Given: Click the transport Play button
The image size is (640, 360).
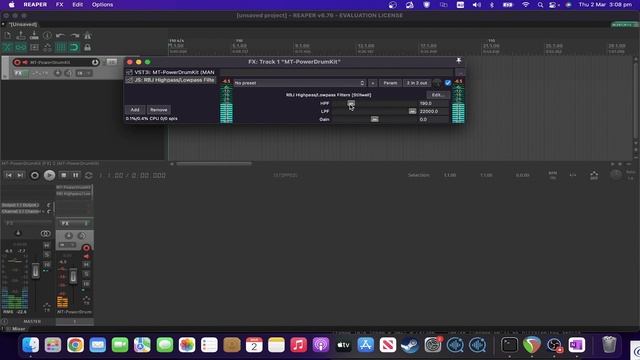Looking at the screenshot, I should tap(49, 176).
